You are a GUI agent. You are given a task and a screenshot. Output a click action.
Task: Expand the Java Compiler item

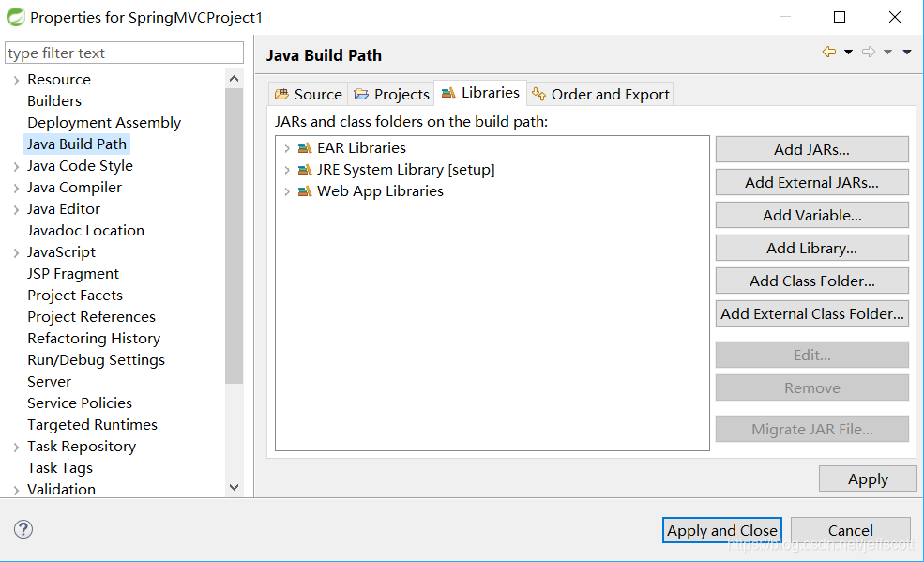pos(17,189)
